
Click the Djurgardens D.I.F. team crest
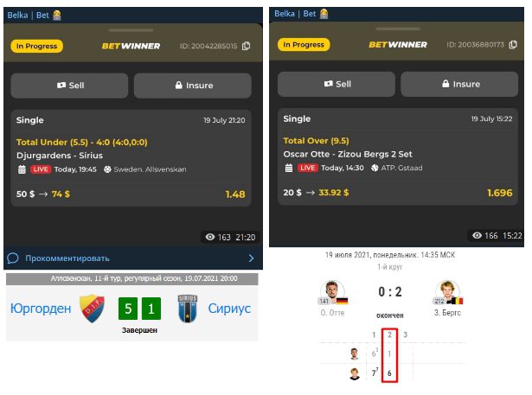[93, 309]
